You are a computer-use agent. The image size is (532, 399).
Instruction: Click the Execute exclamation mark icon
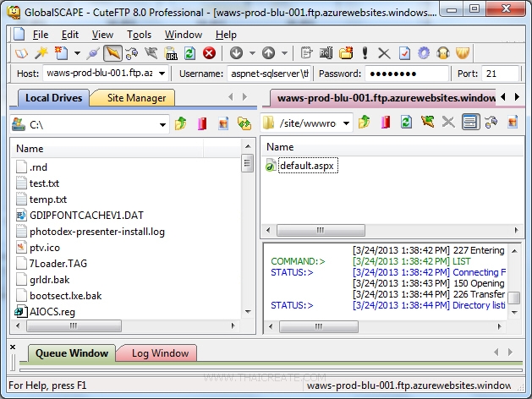coord(365,53)
